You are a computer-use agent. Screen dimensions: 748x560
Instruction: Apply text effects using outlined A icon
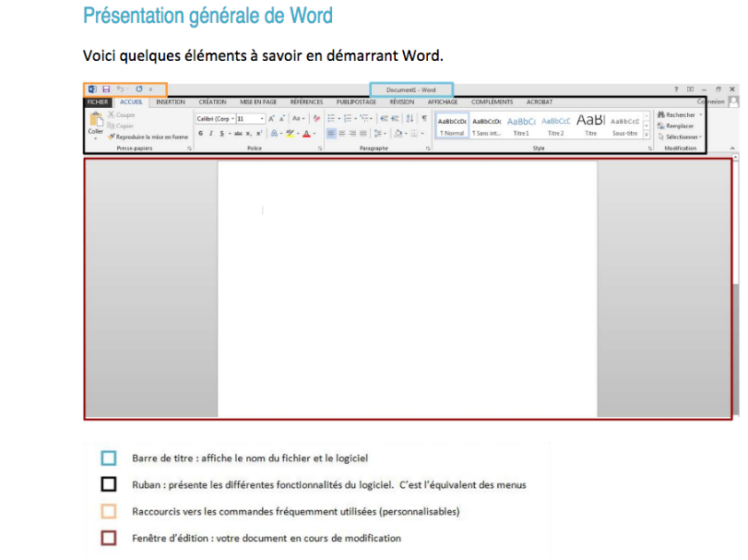(274, 134)
